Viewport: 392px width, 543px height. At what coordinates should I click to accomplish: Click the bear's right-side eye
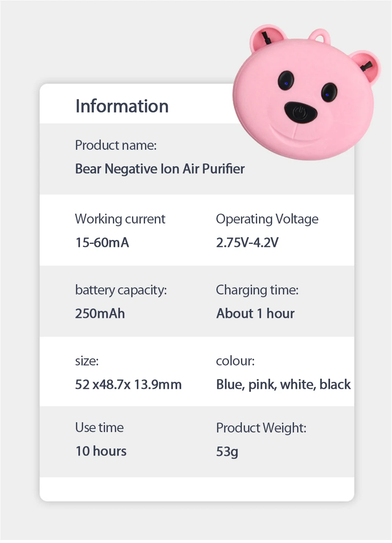(328, 92)
